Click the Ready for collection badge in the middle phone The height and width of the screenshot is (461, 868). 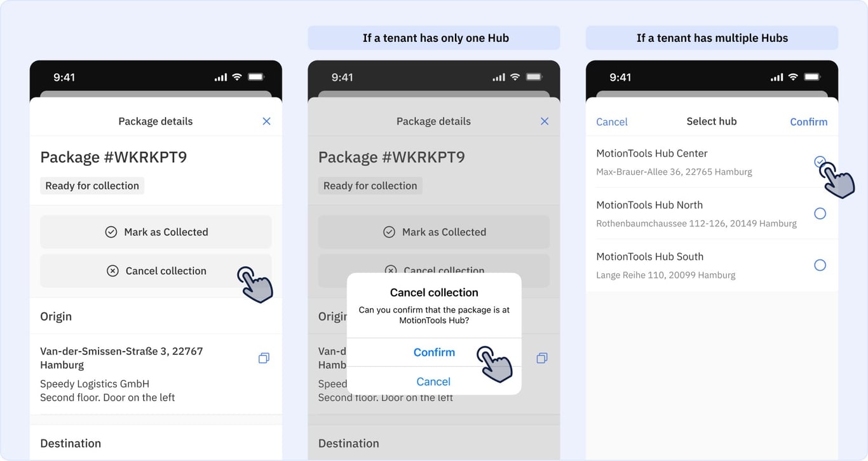[x=370, y=186]
